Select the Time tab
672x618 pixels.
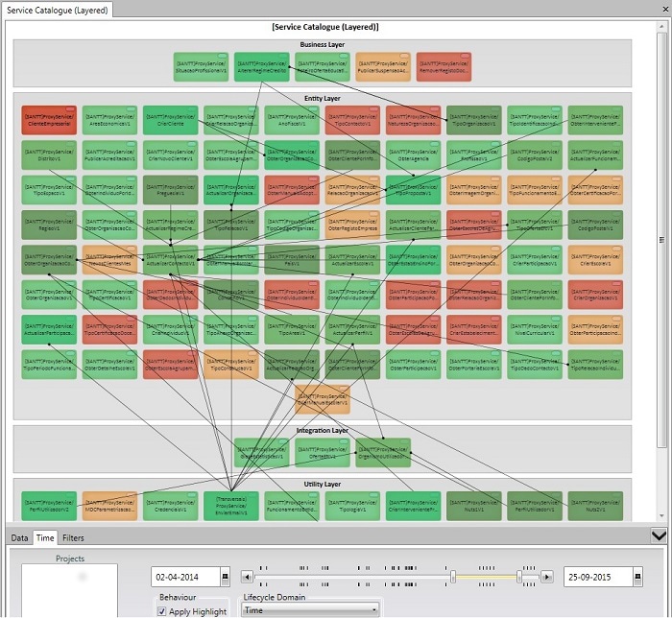45,538
